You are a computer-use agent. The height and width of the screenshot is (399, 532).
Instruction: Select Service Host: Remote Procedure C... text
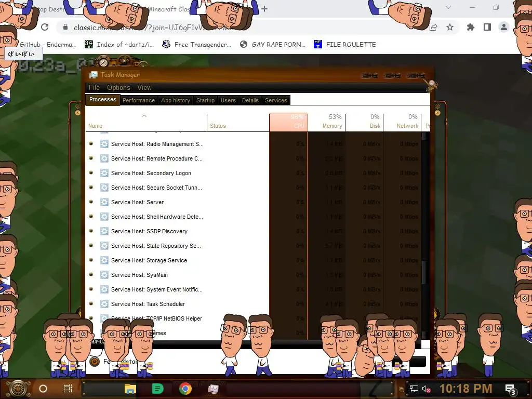pyautogui.click(x=157, y=158)
